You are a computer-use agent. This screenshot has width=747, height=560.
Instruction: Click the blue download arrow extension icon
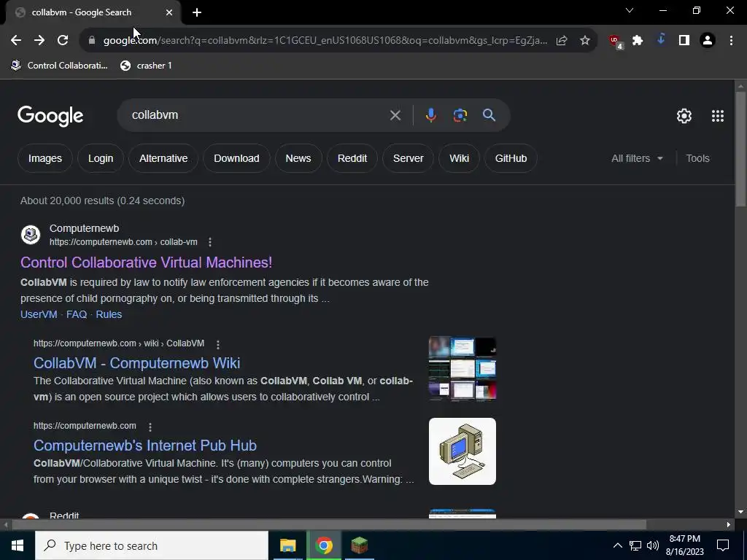pyautogui.click(x=661, y=40)
